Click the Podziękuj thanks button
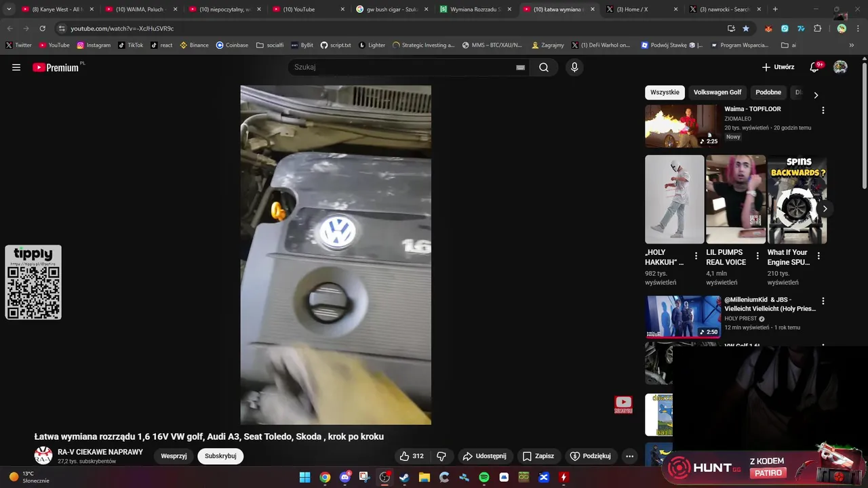868x488 pixels. tap(591, 456)
